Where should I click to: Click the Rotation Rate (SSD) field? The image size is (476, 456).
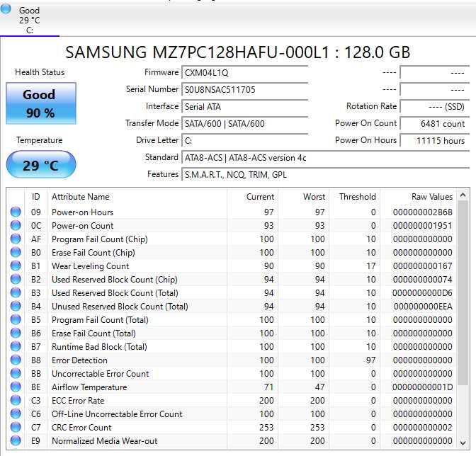point(434,107)
